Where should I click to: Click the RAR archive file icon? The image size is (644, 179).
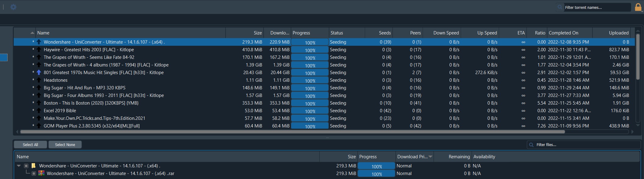tap(41, 174)
